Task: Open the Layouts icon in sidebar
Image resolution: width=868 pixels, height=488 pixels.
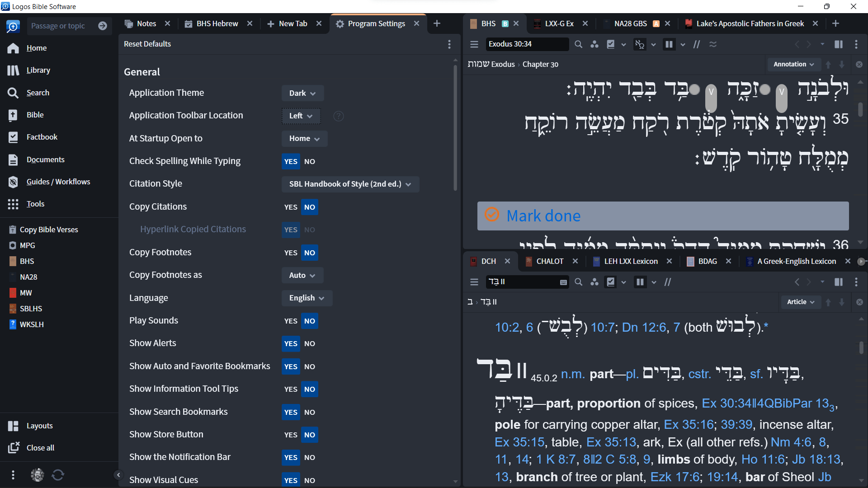Action: [x=13, y=426]
